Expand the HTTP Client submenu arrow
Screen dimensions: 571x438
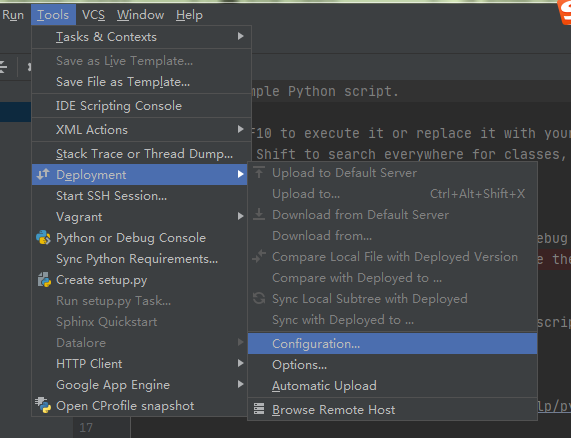(x=240, y=363)
